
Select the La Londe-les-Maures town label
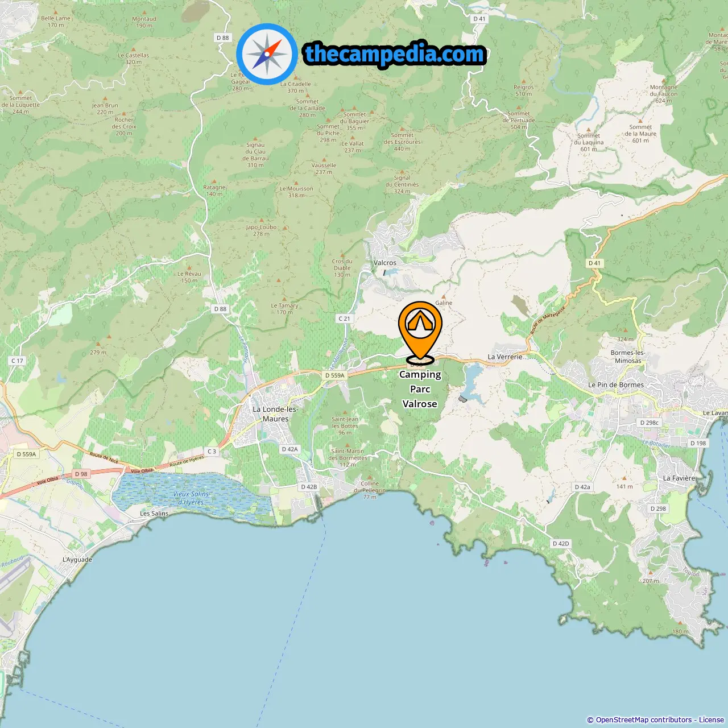(275, 414)
